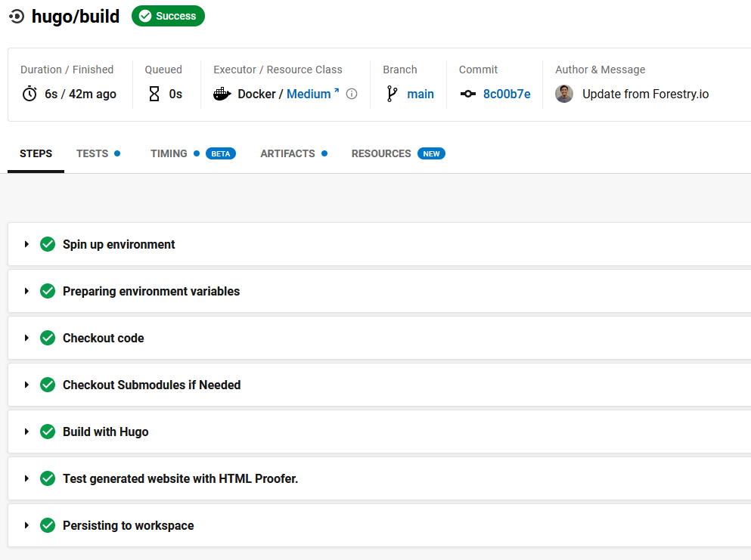This screenshot has width=751, height=560.
Task: Expand Persisting to workspace step
Action: pos(26,525)
